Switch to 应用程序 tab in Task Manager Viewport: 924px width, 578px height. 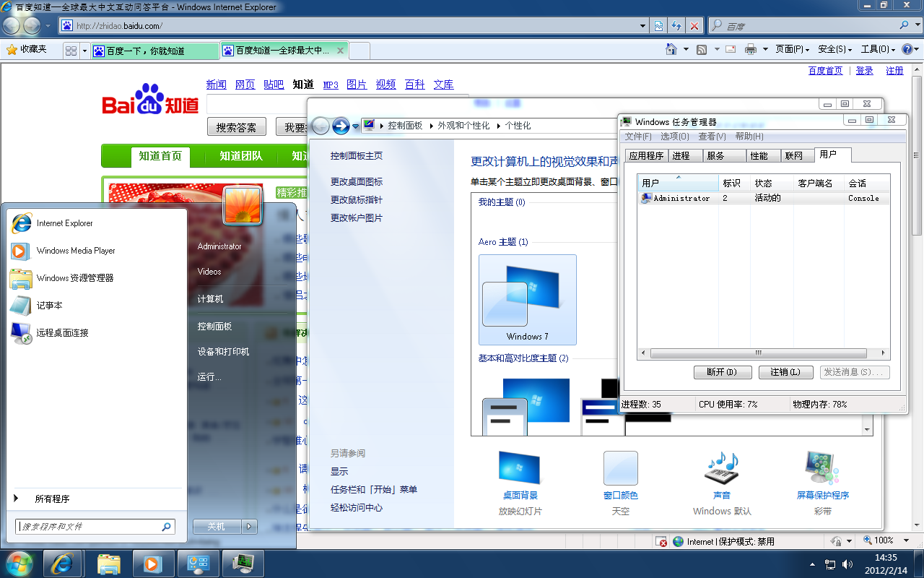(x=646, y=155)
